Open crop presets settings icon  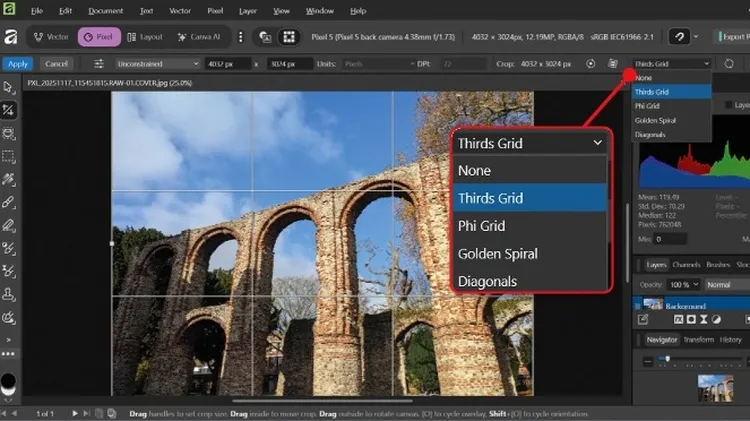tap(98, 63)
